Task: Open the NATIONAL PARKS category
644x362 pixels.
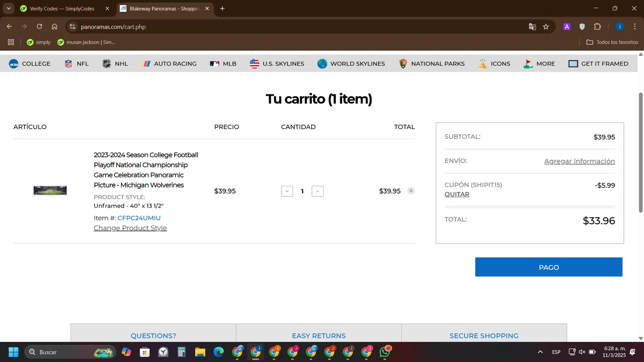Action: (x=431, y=64)
